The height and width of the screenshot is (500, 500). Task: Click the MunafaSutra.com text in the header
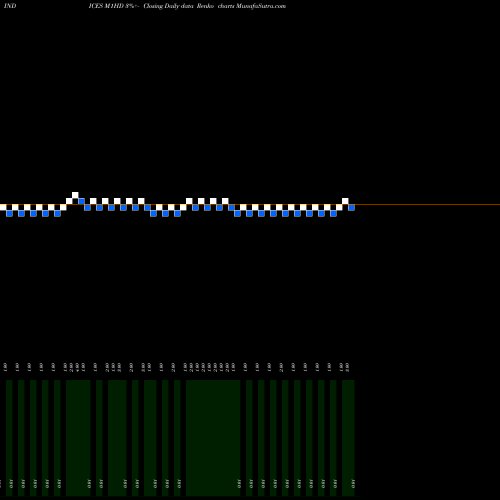tap(261, 6)
